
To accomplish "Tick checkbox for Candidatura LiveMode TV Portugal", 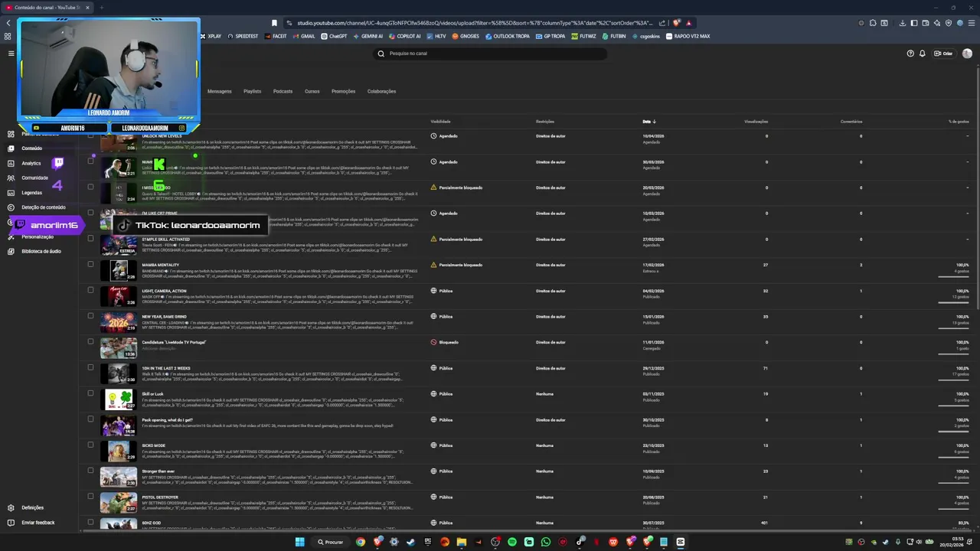I will pyautogui.click(x=90, y=342).
